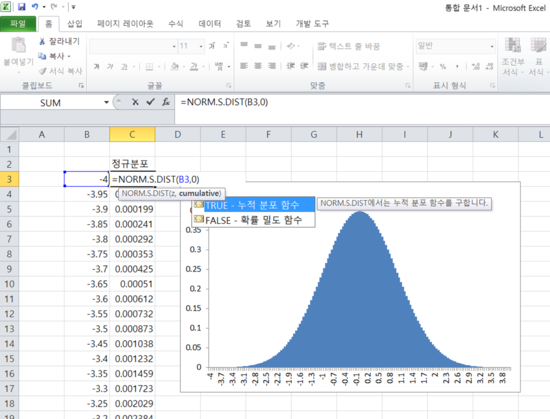Image resolution: width=550 pixels, height=419 pixels.
Task: Click the Undo arrow icon
Action: click(x=35, y=7)
